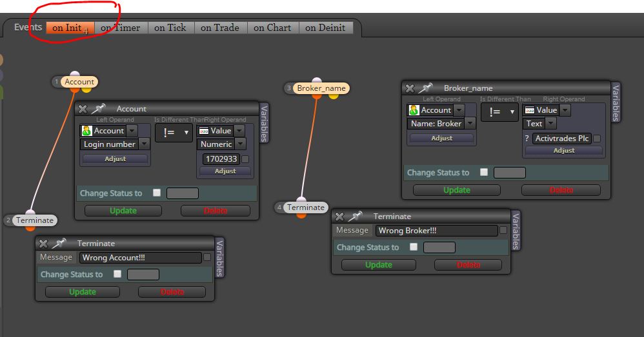
Task: Click Delete in the Account panel
Action: tap(216, 210)
